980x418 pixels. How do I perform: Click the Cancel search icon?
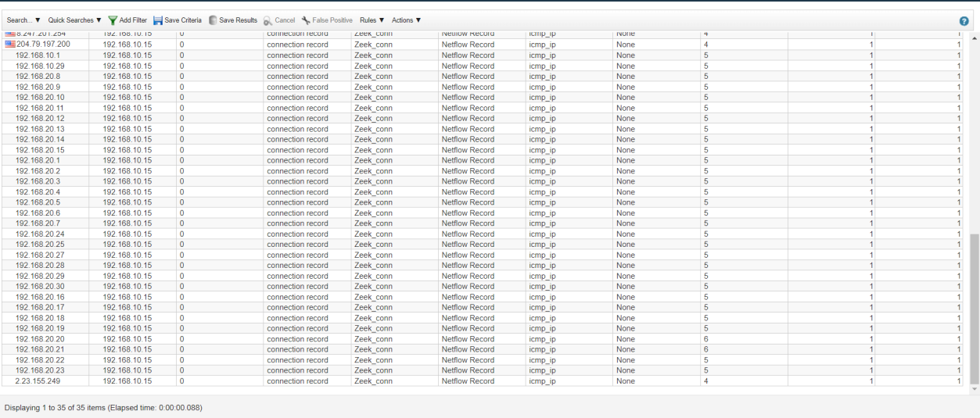[x=267, y=20]
